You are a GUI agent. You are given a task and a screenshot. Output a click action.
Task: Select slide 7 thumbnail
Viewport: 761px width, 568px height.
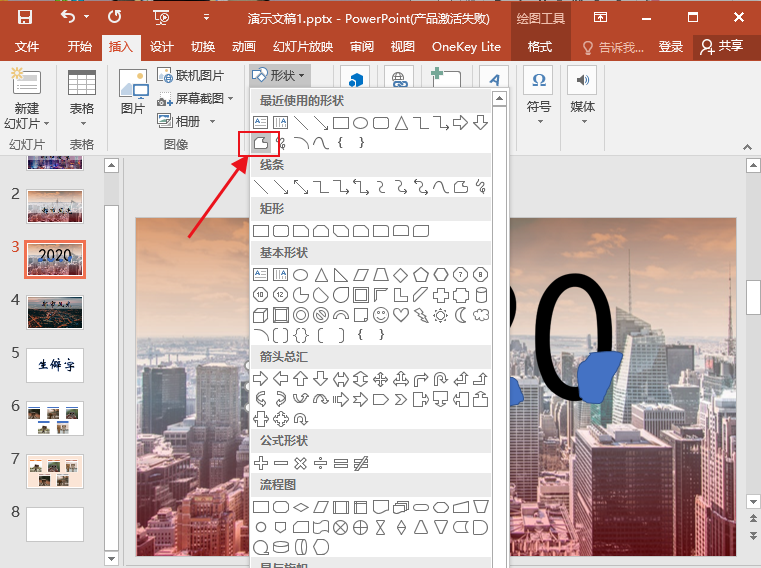(x=55, y=471)
